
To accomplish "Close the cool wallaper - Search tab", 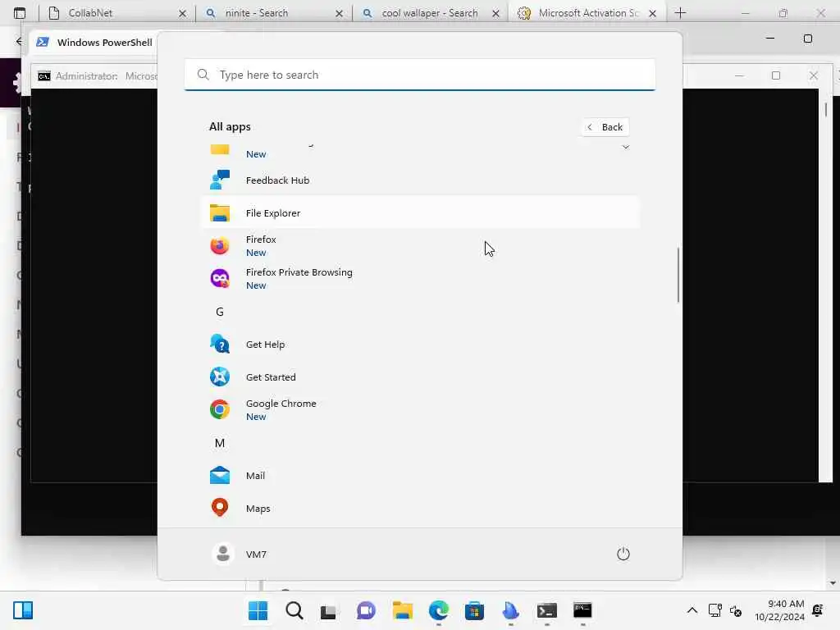I will [x=496, y=13].
